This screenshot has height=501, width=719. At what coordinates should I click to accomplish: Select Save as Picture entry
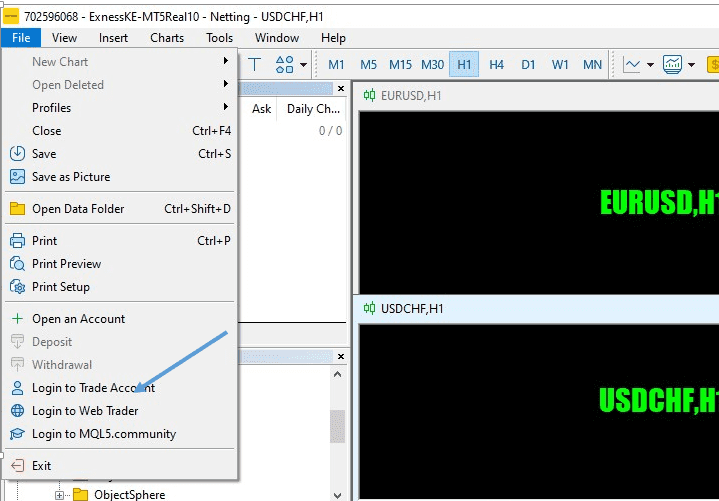click(x=120, y=176)
